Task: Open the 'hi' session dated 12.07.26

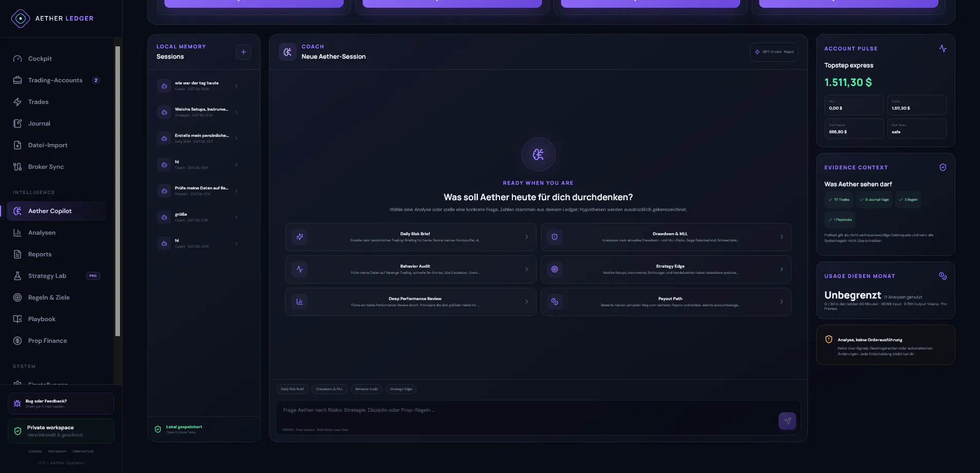Action: 199,243
